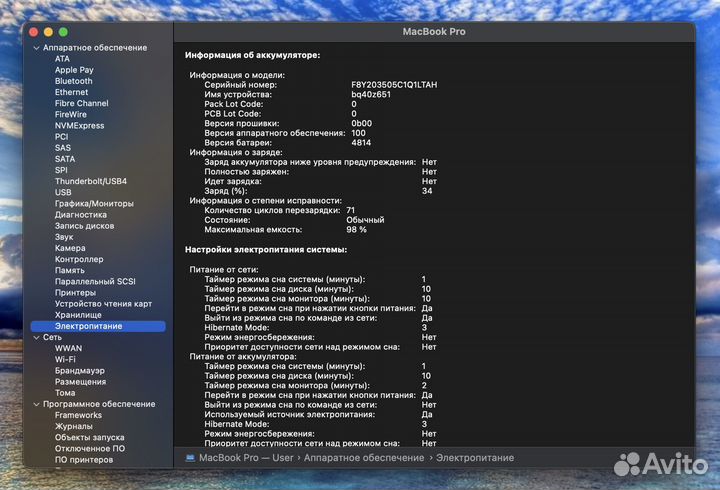Click Используемый источник электропитания row

tap(318, 415)
